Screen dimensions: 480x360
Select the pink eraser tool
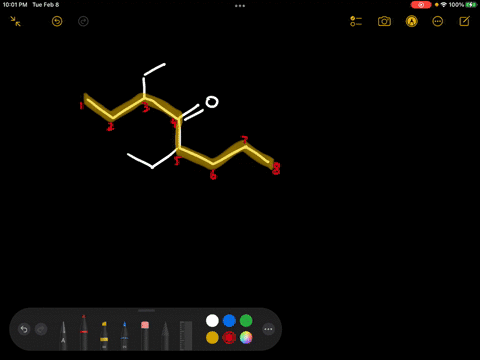pos(145,335)
